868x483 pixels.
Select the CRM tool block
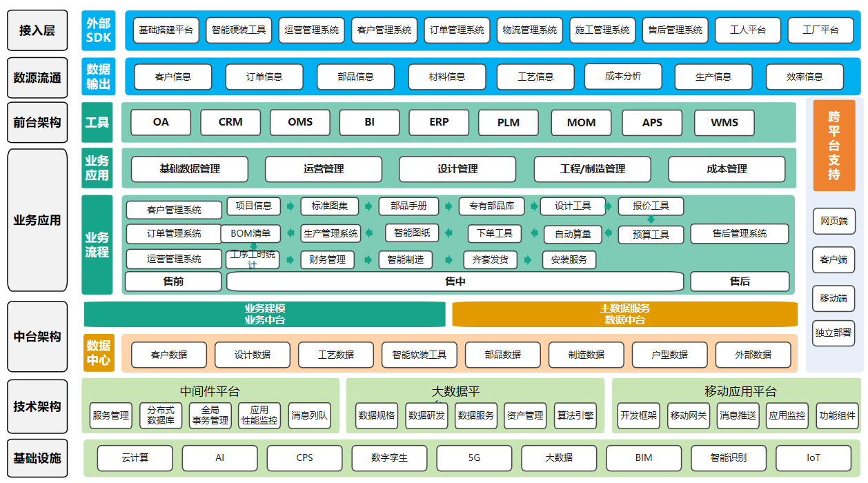230,122
